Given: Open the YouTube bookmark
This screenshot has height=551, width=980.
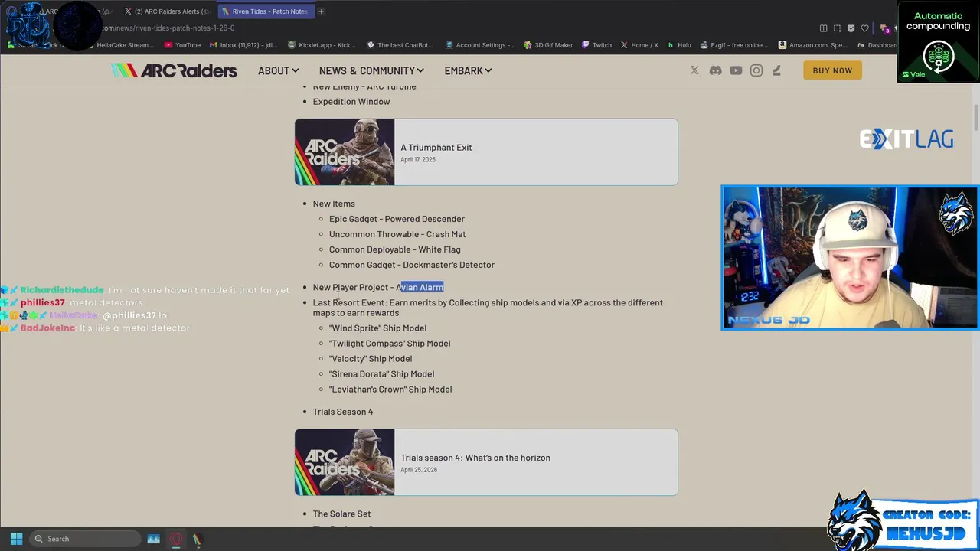Looking at the screenshot, I should tap(182, 45).
